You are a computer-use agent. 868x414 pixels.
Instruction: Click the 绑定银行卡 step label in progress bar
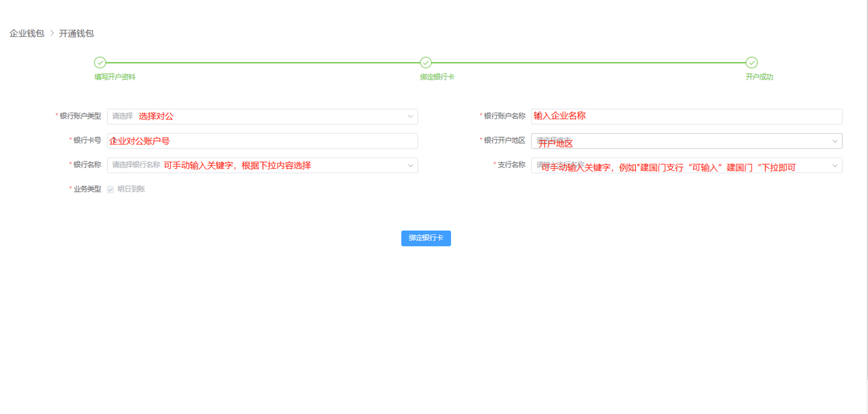tap(437, 77)
